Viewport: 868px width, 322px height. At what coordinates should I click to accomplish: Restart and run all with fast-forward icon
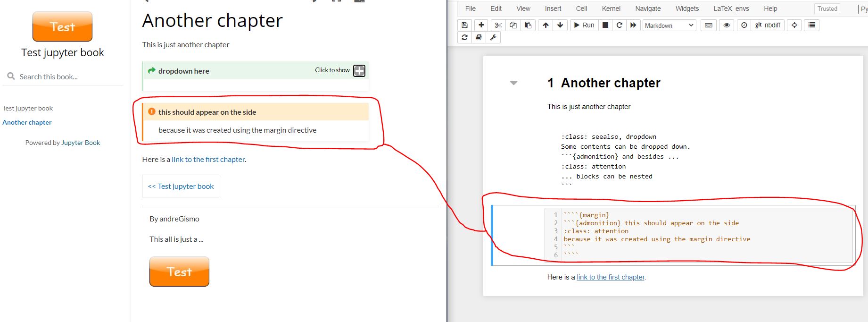coord(633,25)
